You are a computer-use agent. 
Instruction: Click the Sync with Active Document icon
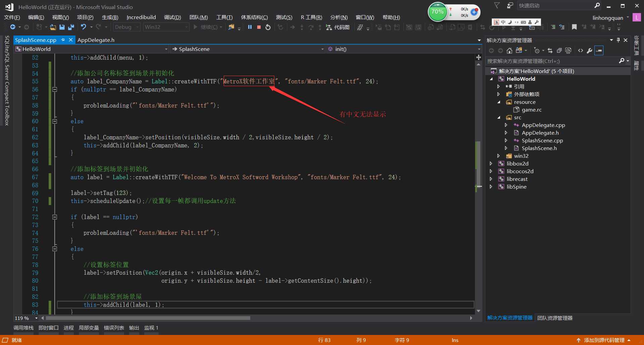tap(550, 51)
